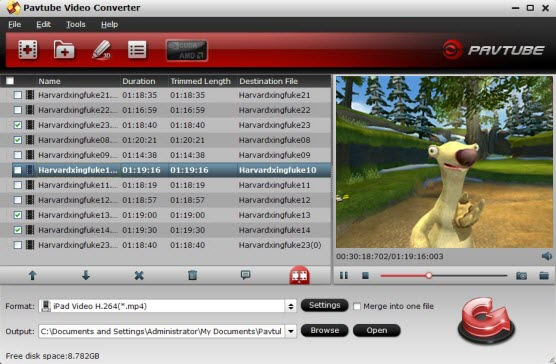This screenshot has height=364, width=556.
Task: Click film icon of Harvardxingfuke14 row
Action: tap(30, 230)
